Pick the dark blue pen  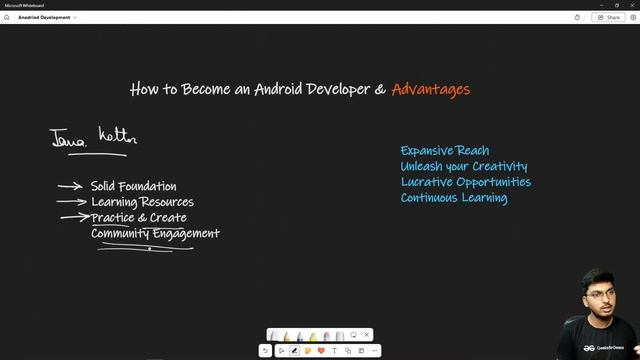coord(300,336)
